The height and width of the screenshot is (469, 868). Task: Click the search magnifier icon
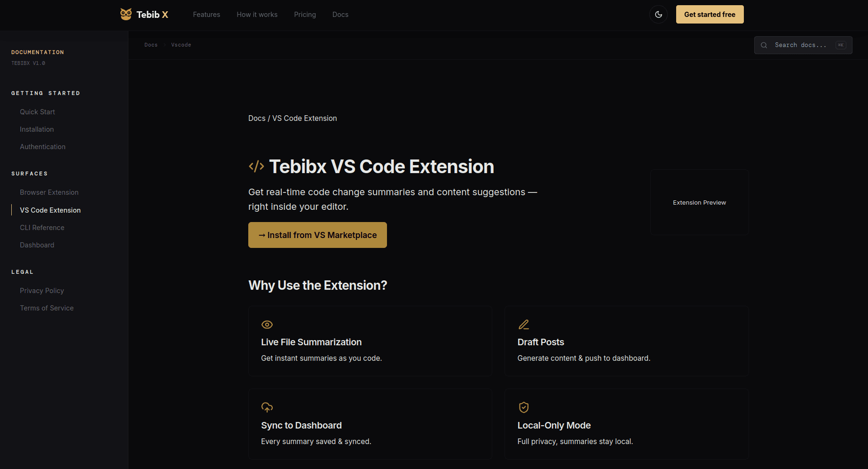(764, 45)
